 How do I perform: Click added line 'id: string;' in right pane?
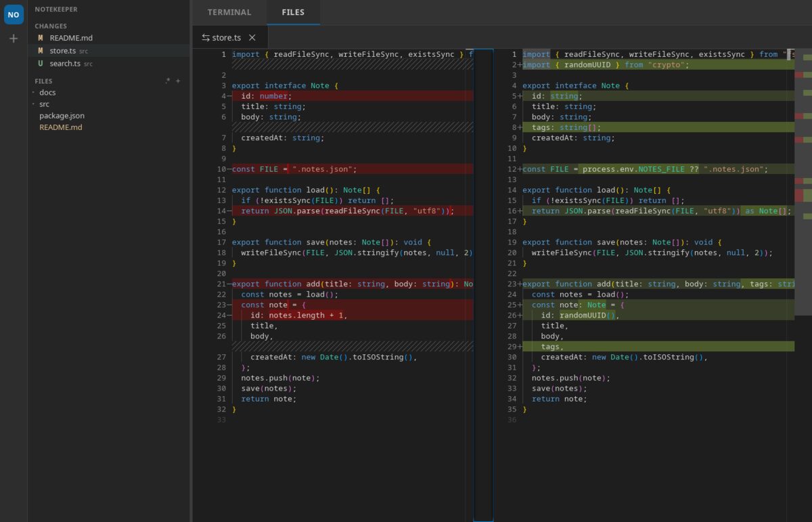[x=658, y=96]
